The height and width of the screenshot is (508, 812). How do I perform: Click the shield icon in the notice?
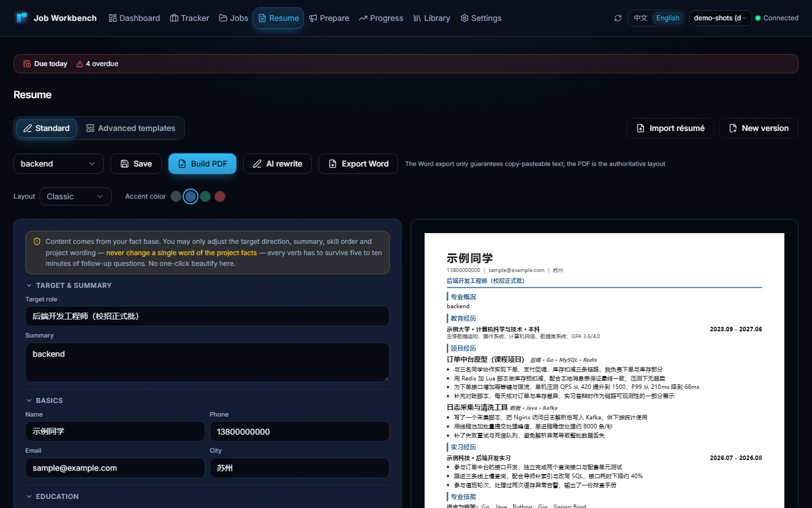[x=37, y=242]
